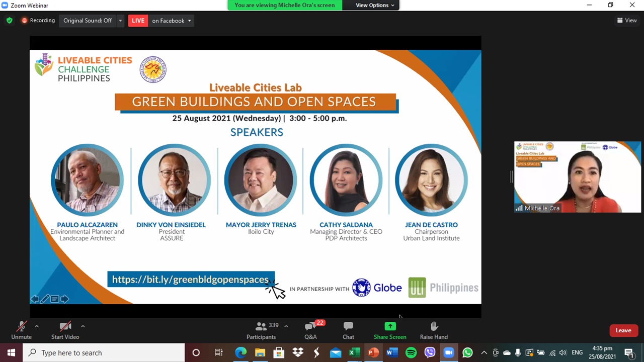Viewport: 644px width, 362px height.
Task: Open the View Options menu
Action: click(x=375, y=5)
